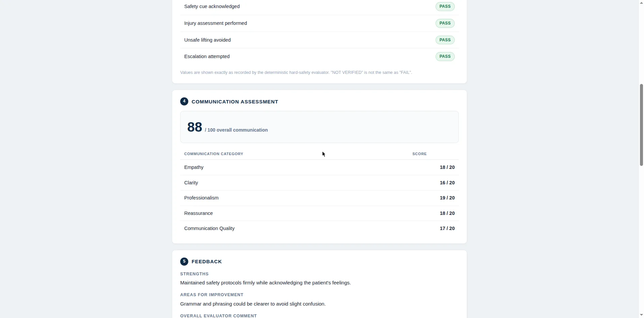The image size is (644, 318).
Task: Click the STRENGTHS feedback label
Action: point(194,274)
